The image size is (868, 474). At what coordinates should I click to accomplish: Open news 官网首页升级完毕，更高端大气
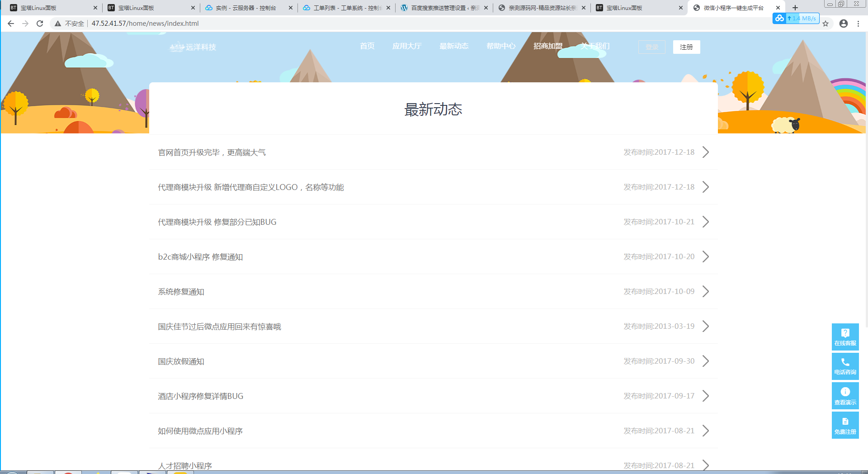[212, 152]
